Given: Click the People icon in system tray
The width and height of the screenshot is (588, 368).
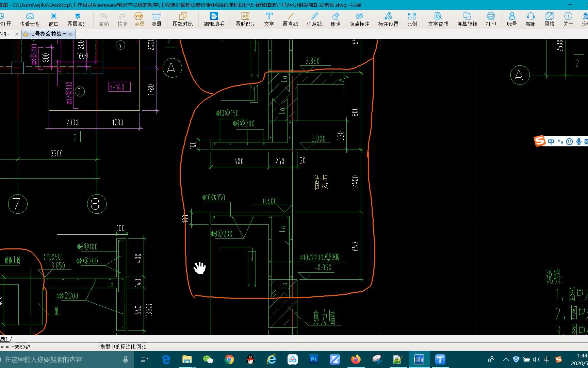Looking at the screenshot, I should [x=491, y=359].
